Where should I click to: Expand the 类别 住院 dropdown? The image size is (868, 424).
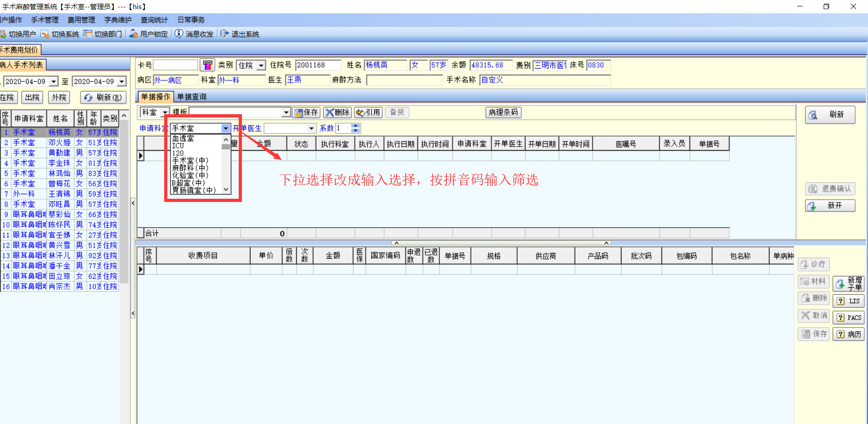pyautogui.click(x=261, y=66)
